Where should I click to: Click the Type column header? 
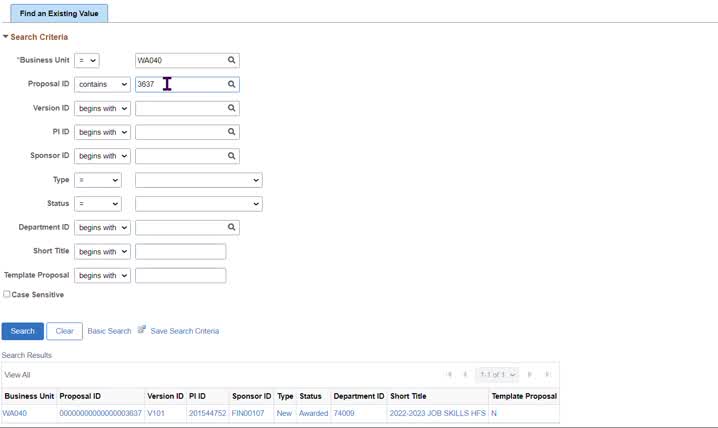click(x=285, y=396)
